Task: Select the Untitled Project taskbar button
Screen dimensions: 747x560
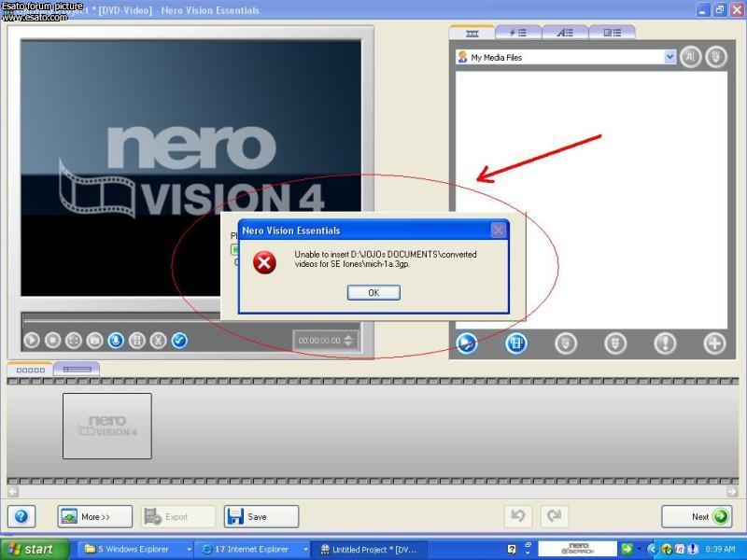Action: [369, 550]
